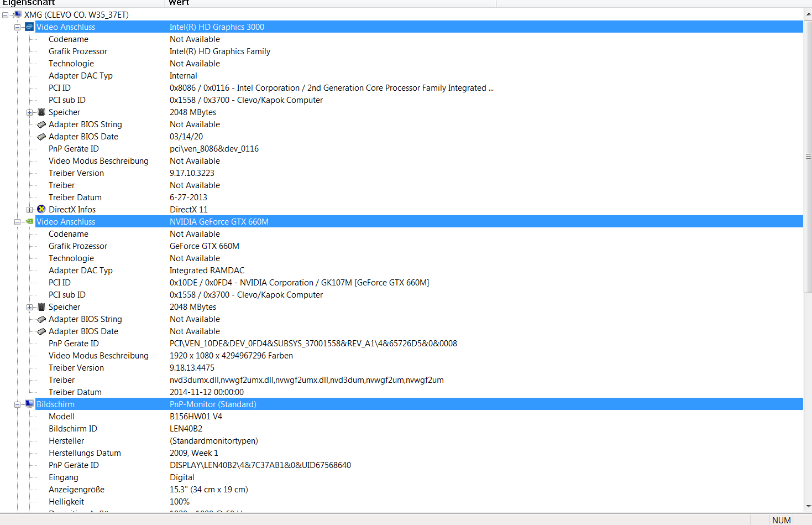
Task: Collapse the Intel HD Graphics 3000 Video Anschluss node
Action: coord(17,27)
